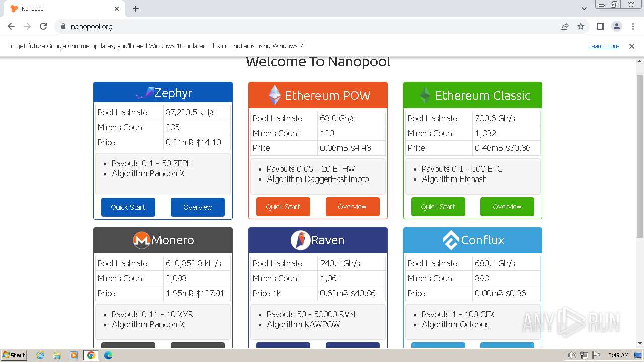Click the network tray icon
Screen dimensions: 644x362
pos(584,355)
